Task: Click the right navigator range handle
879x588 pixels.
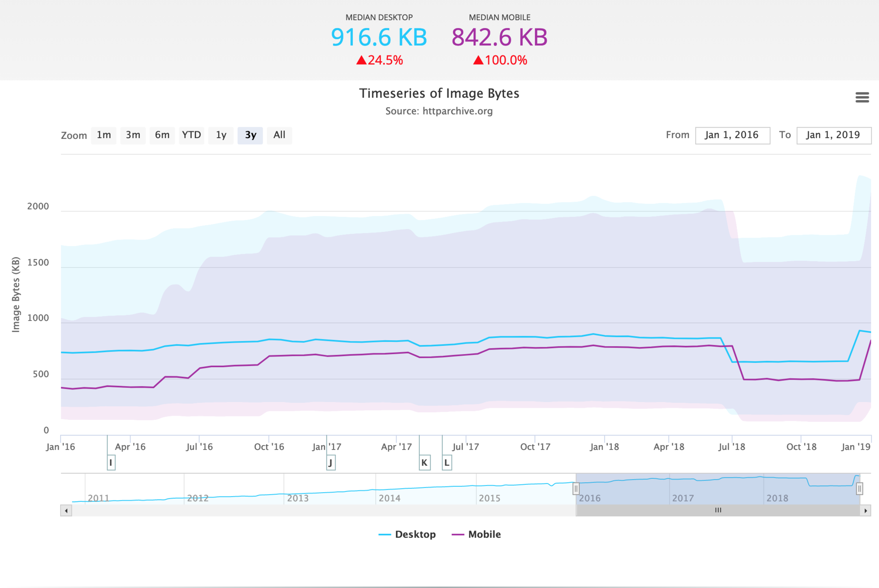Action: (x=859, y=489)
